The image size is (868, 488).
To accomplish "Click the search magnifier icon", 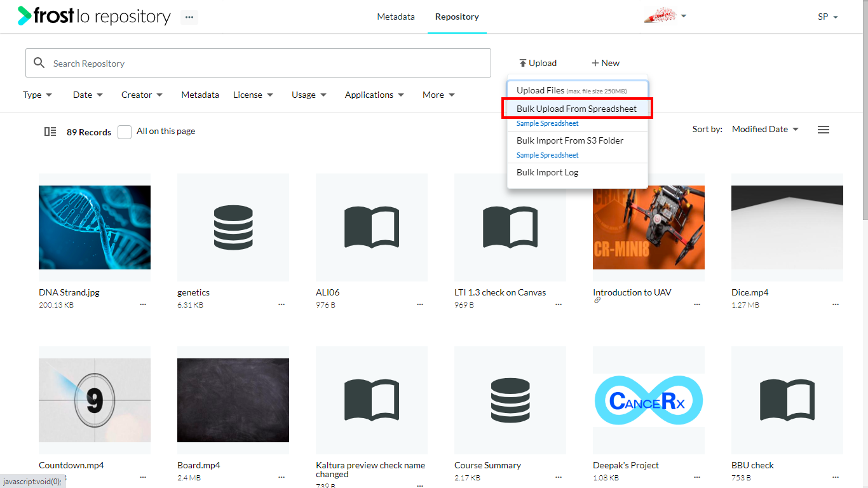I will click(x=39, y=63).
